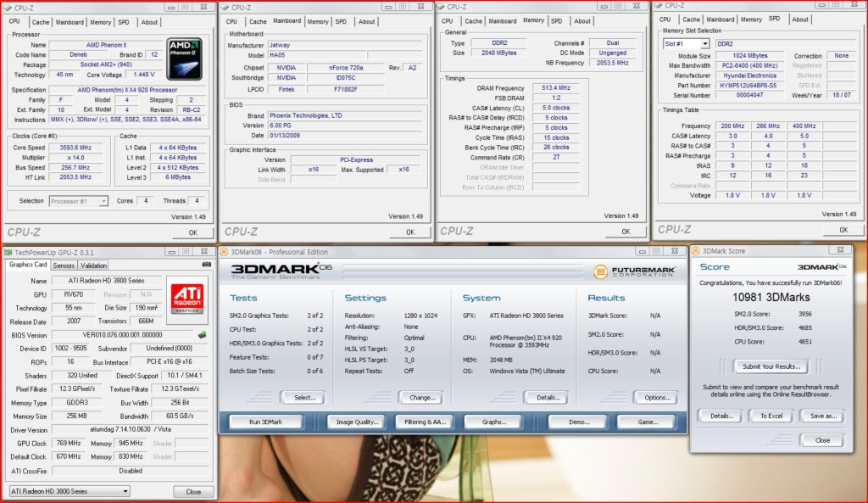The height and width of the screenshot is (503, 868).
Task: Open Image Quality settings
Action: (x=357, y=422)
